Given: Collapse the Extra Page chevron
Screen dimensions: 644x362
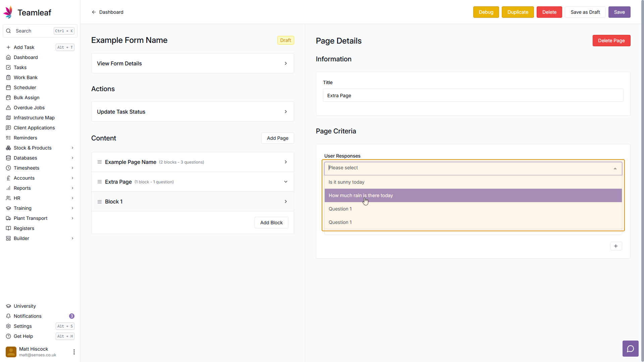Looking at the screenshot, I should click(286, 182).
